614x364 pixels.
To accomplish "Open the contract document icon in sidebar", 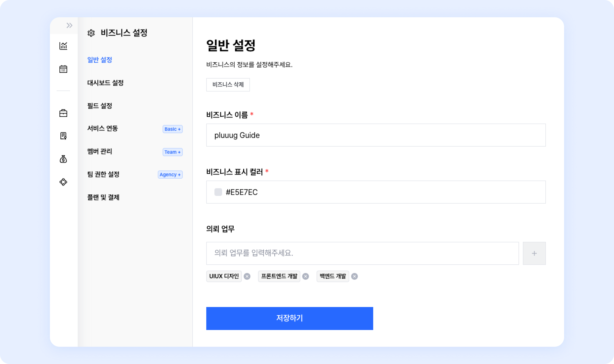I will (x=63, y=136).
